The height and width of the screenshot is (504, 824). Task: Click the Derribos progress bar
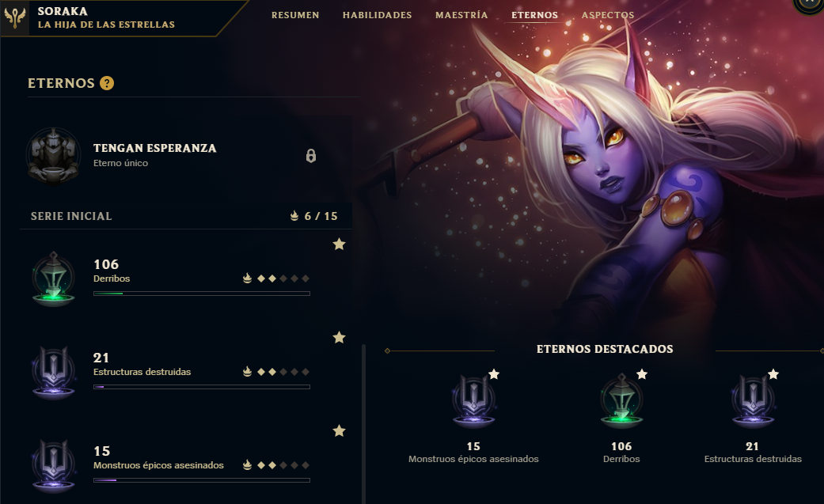(202, 294)
